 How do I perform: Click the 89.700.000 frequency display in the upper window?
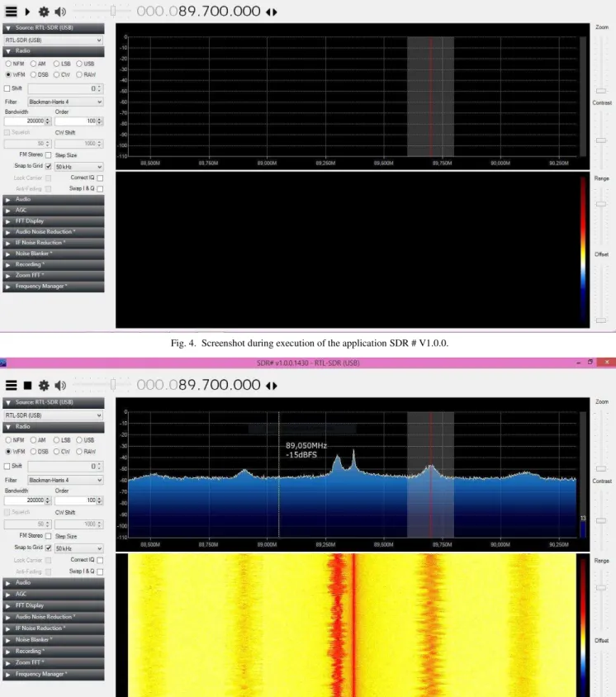click(x=198, y=11)
